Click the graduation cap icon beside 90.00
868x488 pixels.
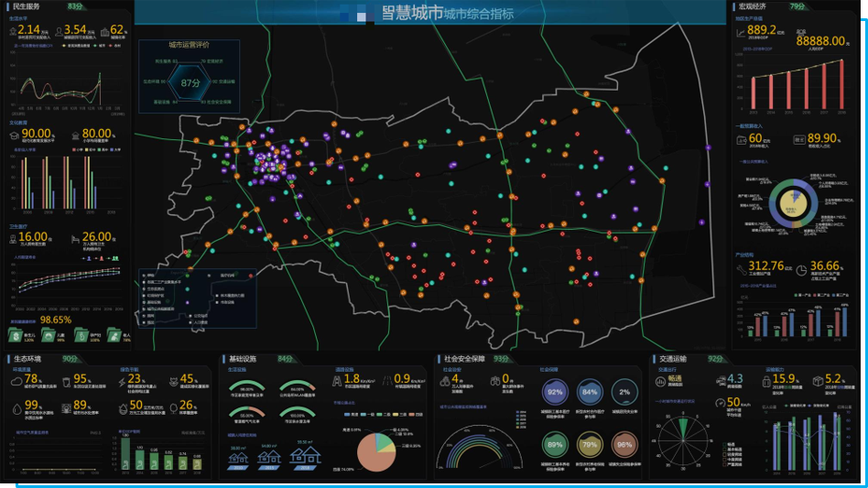[x=15, y=135]
